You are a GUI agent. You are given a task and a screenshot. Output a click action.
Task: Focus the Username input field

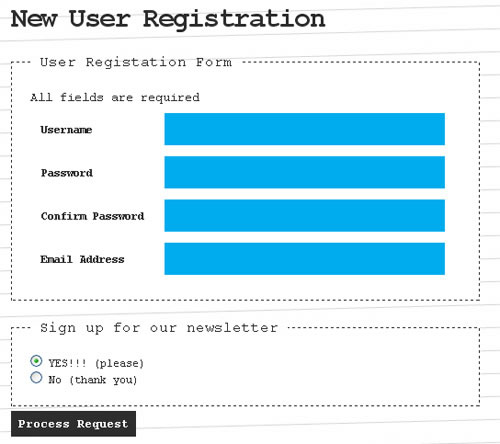coord(304,129)
